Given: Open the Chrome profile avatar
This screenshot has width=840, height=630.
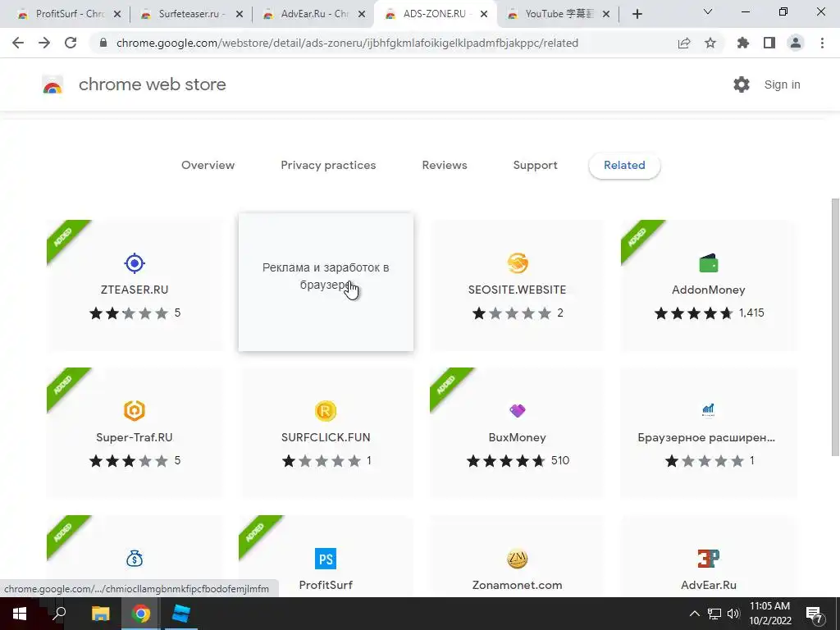Looking at the screenshot, I should tap(796, 43).
